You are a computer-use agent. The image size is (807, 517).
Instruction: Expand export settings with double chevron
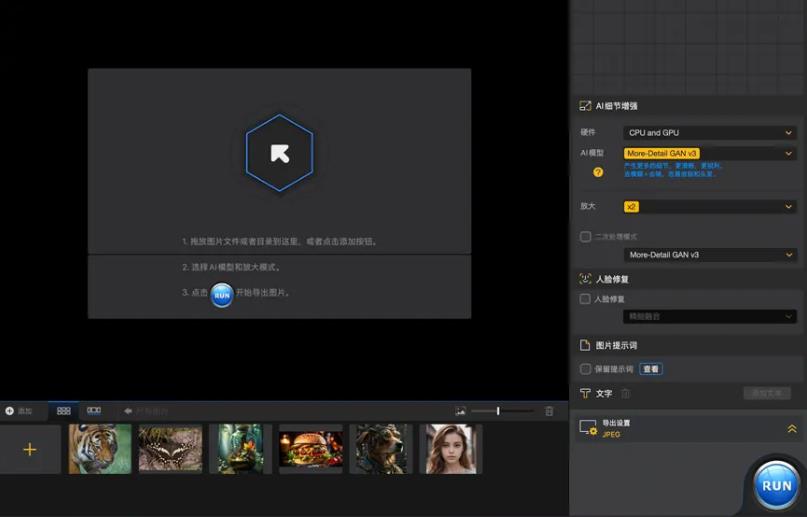pyautogui.click(x=792, y=429)
